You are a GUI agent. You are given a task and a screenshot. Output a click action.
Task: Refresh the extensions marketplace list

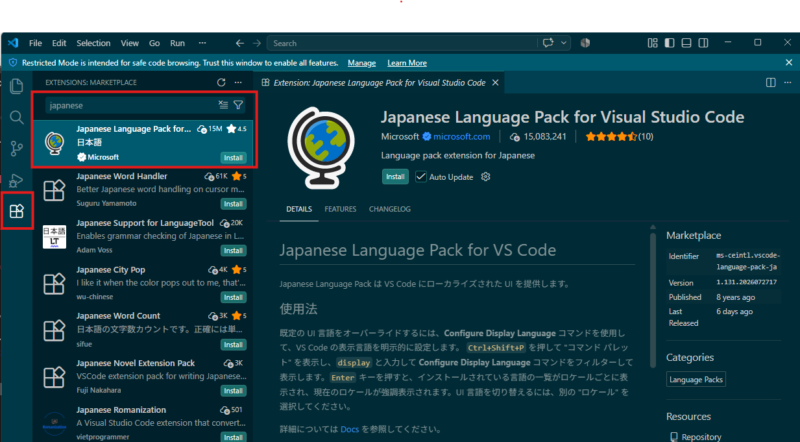point(221,82)
